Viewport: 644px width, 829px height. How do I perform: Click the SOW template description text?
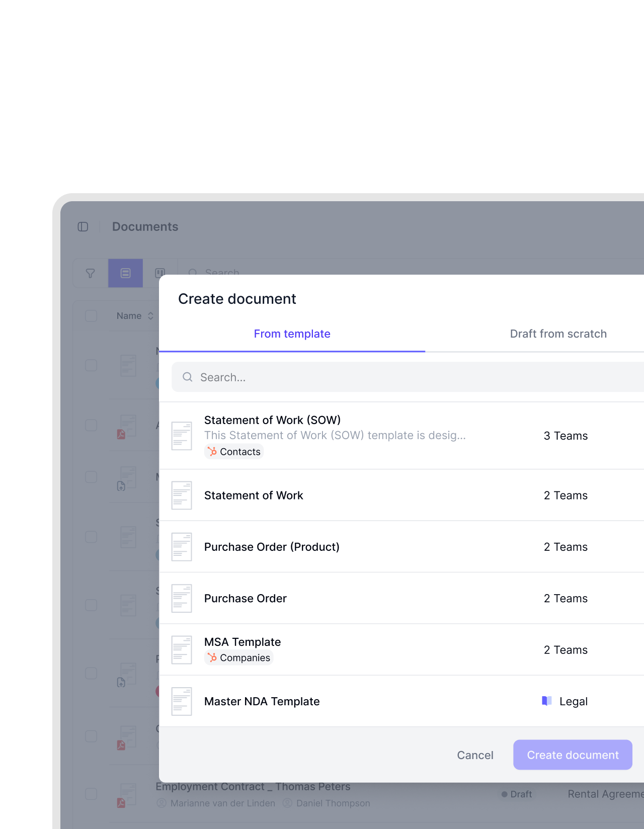[x=335, y=436]
